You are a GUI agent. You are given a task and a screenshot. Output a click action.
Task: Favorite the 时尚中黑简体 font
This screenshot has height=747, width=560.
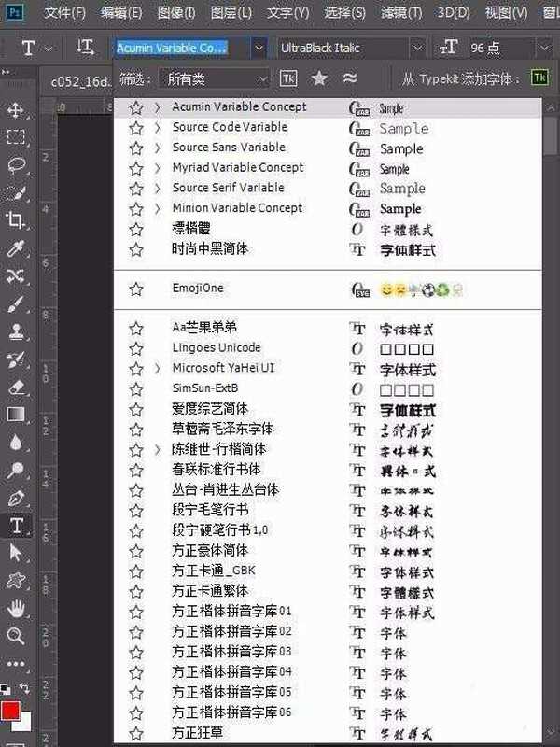pyautogui.click(x=136, y=249)
